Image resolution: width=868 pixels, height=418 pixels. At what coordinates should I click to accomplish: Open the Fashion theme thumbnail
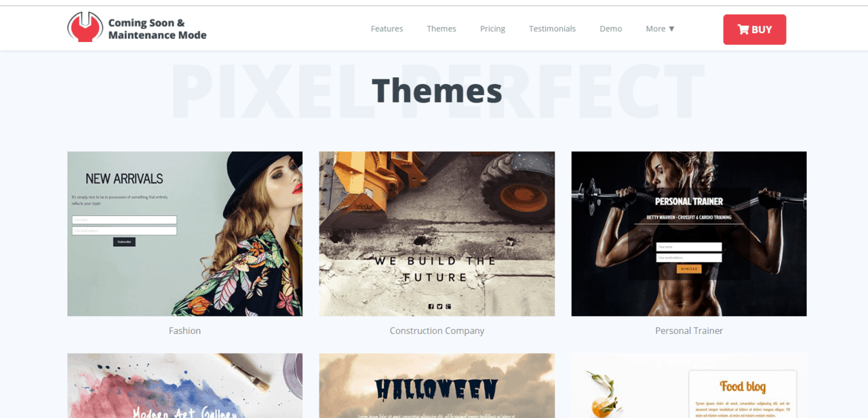pos(184,233)
